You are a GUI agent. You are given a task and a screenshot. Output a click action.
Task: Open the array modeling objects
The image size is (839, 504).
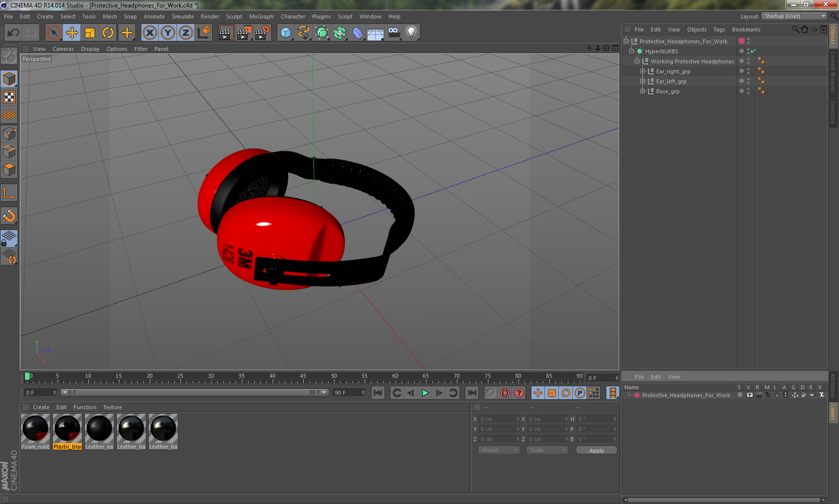(x=340, y=33)
